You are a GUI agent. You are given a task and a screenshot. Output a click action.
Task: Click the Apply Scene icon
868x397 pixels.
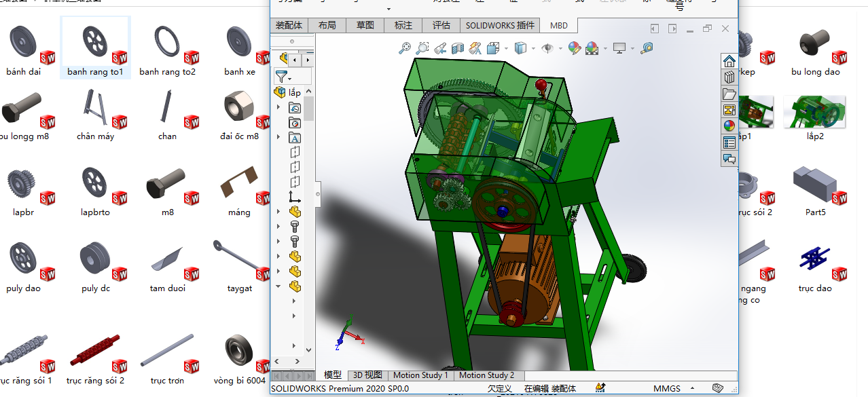[592, 48]
